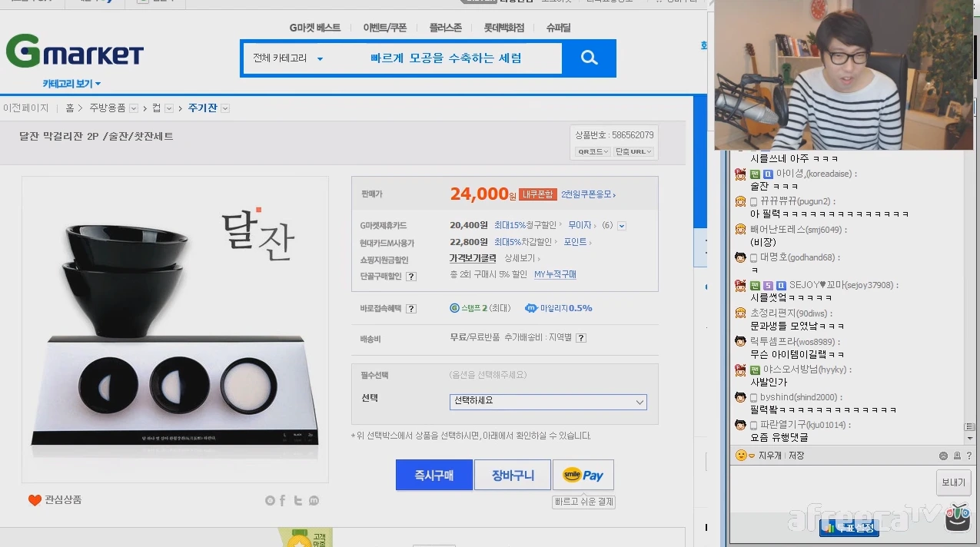The image size is (980, 547).
Task: Click the green stamp icon by 스탬프 2
Action: (x=454, y=308)
